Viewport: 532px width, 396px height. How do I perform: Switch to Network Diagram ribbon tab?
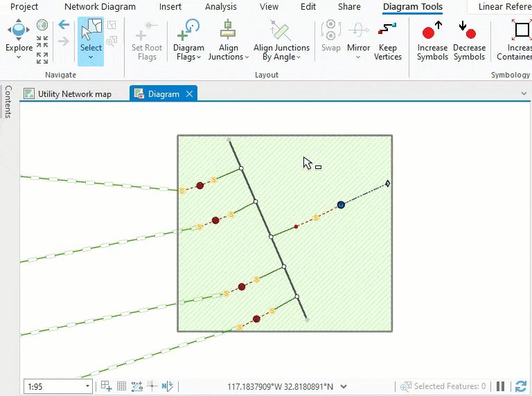100,6
